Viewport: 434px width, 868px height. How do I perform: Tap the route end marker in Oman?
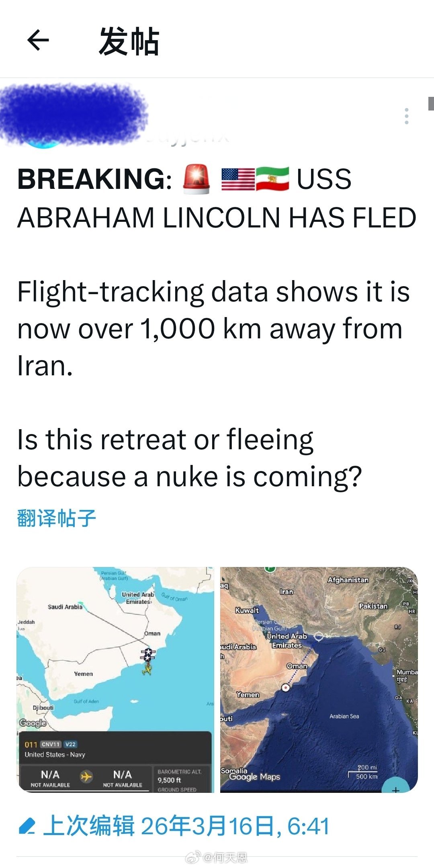point(285,688)
